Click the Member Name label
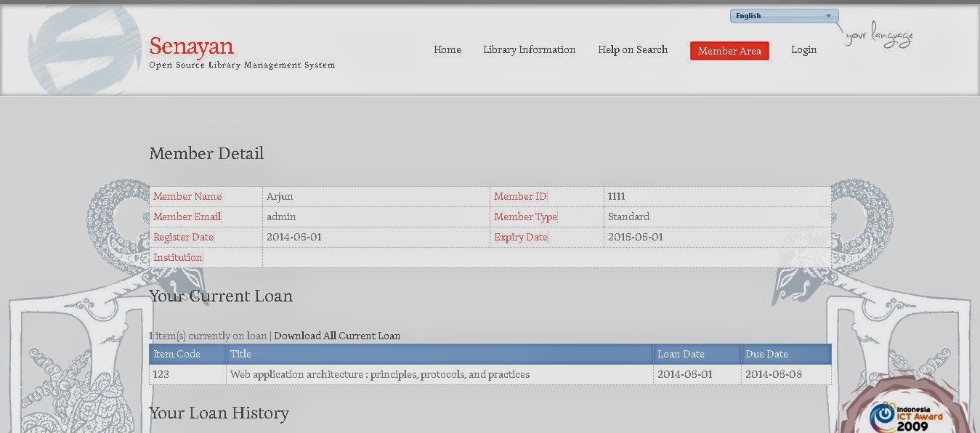Viewport: 980px width, 433px height. [187, 196]
